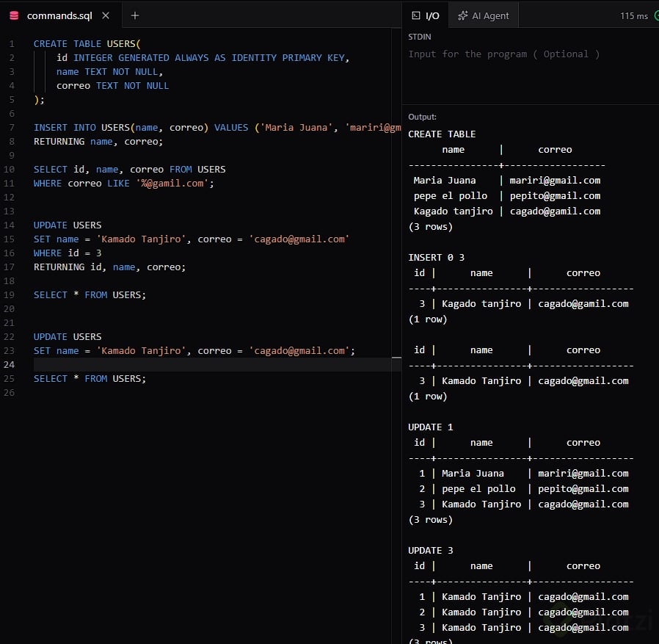
Task: Click SELECT * FROM USERS on line 25
Action: coord(90,379)
